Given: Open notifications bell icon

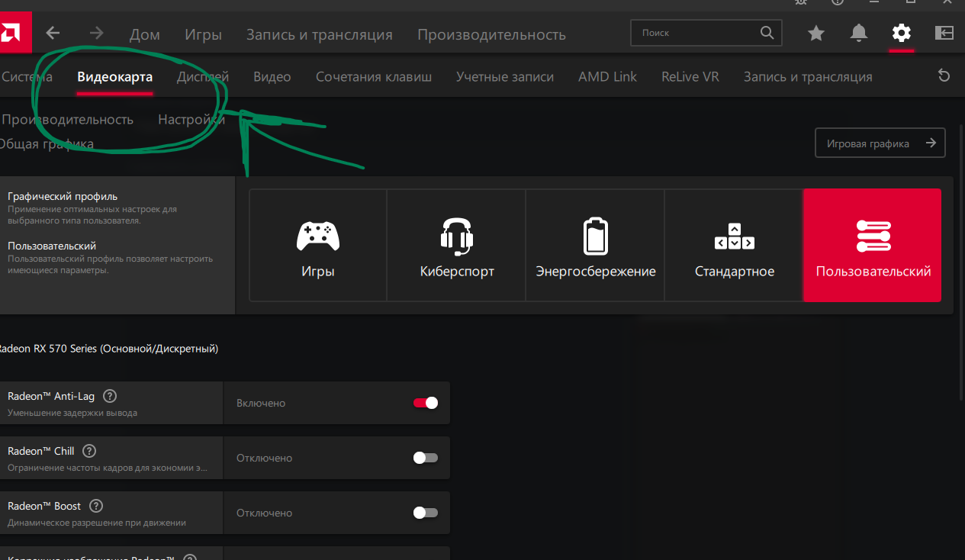Looking at the screenshot, I should coord(859,33).
